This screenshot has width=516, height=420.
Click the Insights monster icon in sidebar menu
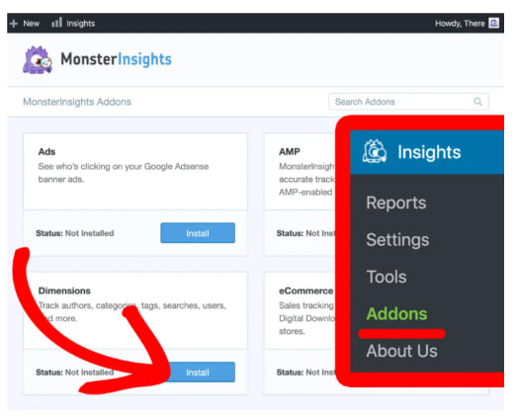[375, 151]
